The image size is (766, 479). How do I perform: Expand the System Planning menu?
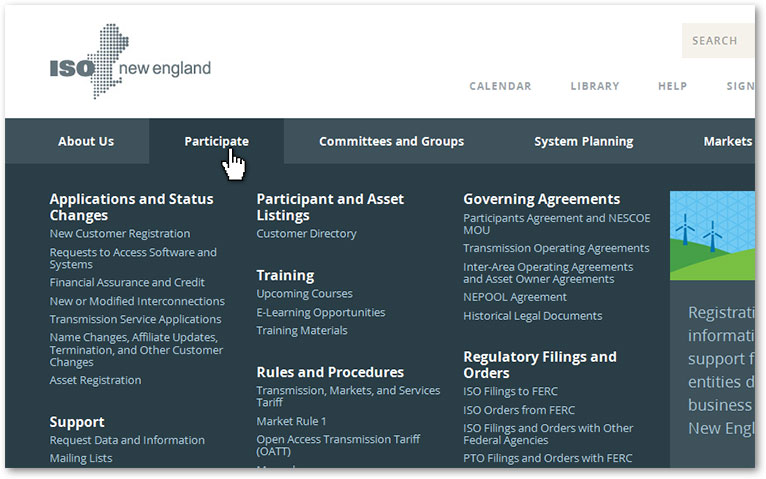[x=583, y=141]
